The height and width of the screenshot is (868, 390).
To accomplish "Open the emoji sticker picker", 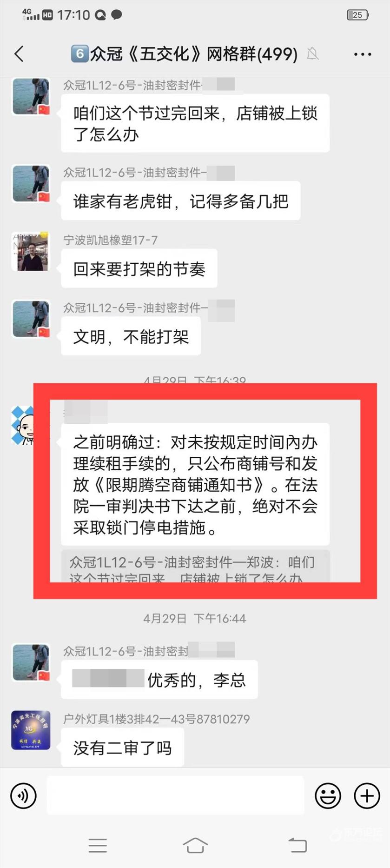I will [328, 796].
